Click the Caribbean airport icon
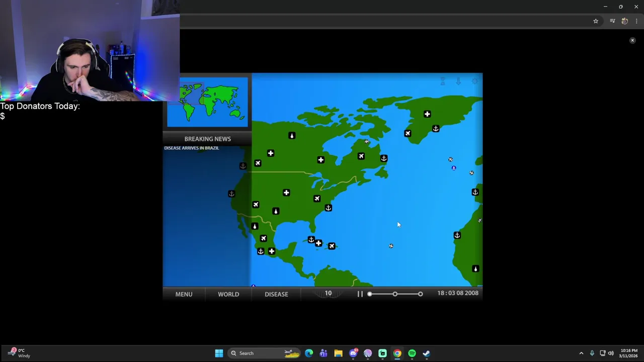This screenshot has height=362, width=644. pyautogui.click(x=332, y=246)
